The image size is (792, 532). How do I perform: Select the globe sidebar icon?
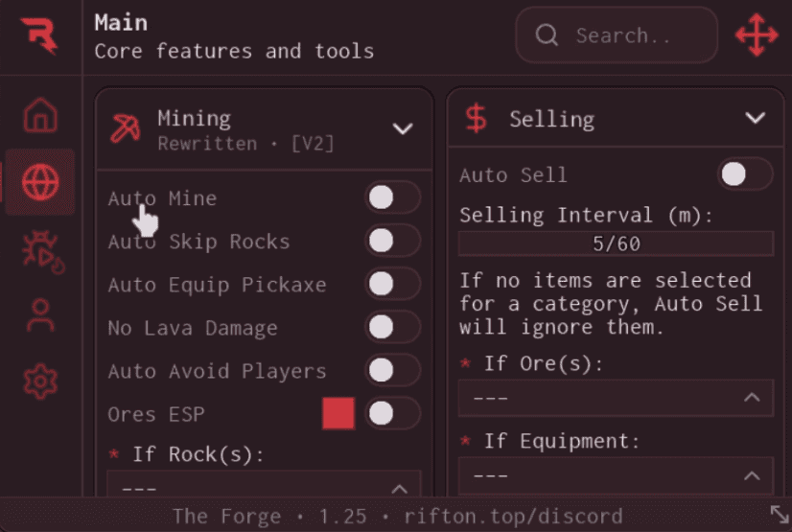click(x=40, y=182)
